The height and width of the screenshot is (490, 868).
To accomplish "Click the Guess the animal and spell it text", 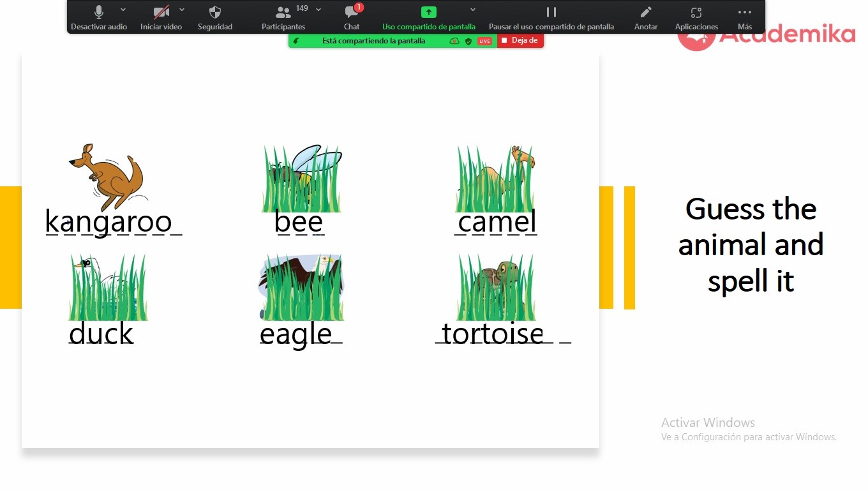I will coord(751,245).
